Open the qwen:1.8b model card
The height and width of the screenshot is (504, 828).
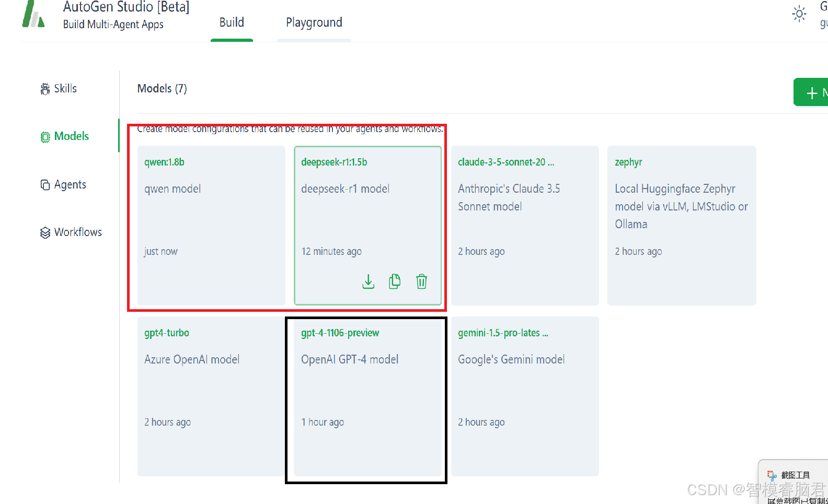(x=211, y=226)
